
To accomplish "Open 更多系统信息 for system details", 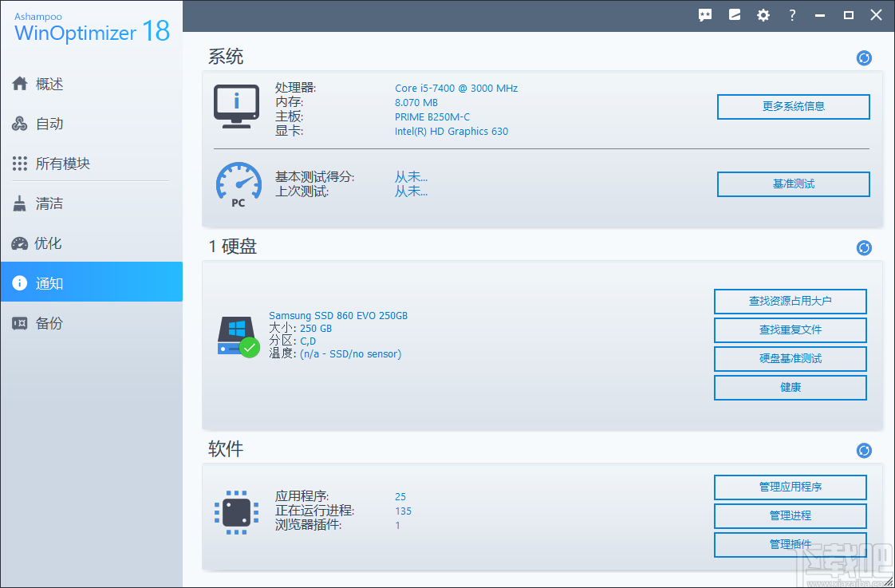I will point(793,106).
